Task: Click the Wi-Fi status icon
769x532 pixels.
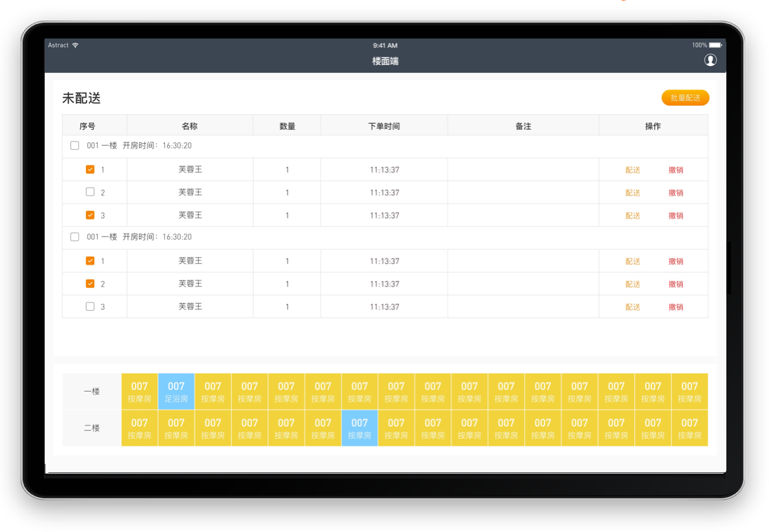Action: click(x=75, y=45)
